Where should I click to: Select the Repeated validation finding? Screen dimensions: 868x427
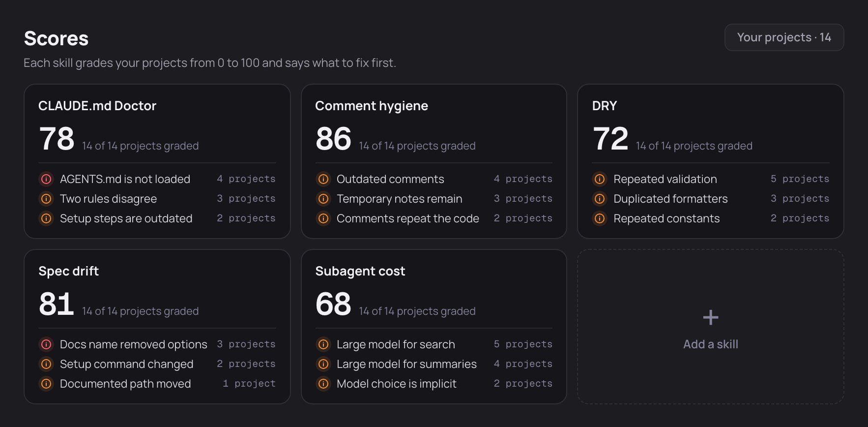[711, 179]
